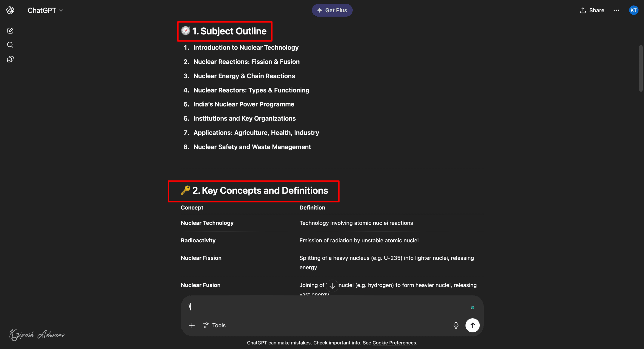The image size is (644, 349).
Task: Click the green status dot in composer
Action: point(472,308)
